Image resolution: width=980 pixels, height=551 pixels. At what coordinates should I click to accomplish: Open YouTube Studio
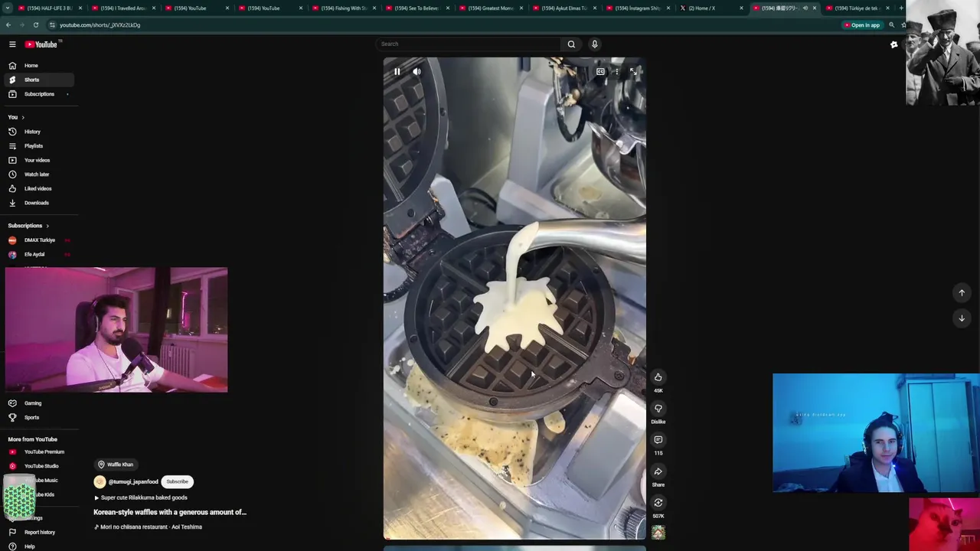coord(38,466)
